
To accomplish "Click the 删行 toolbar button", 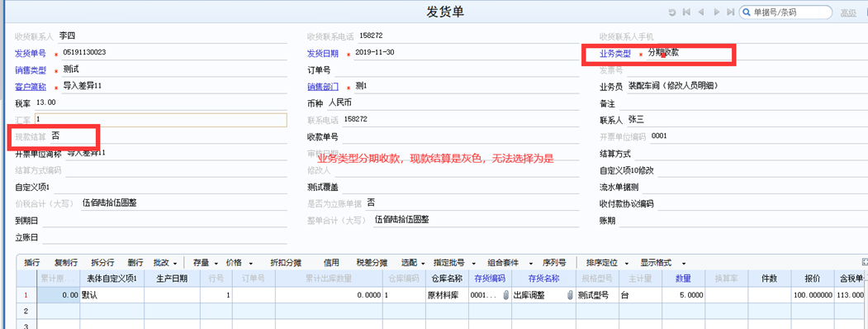I will [135, 263].
